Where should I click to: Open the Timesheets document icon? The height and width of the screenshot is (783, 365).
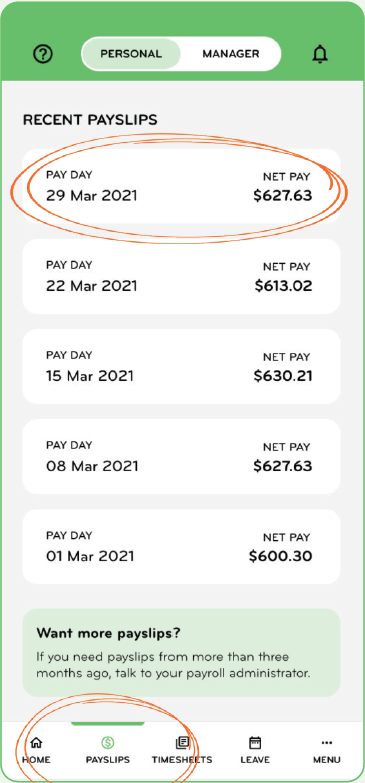pos(182,743)
